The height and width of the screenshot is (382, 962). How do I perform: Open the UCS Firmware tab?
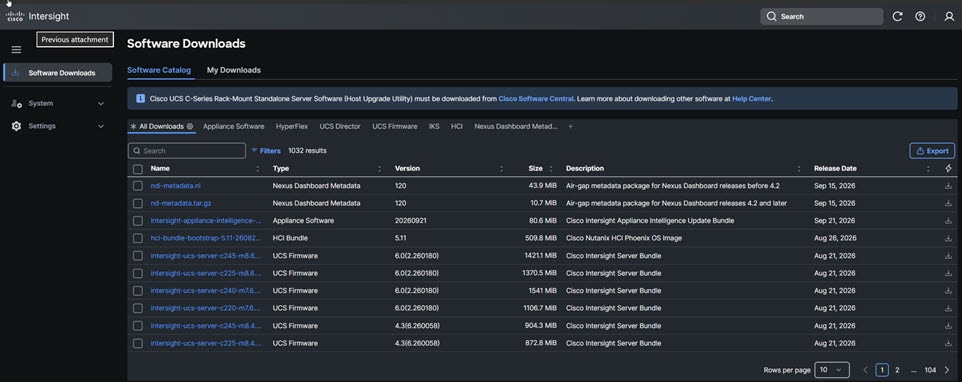pyautogui.click(x=394, y=126)
